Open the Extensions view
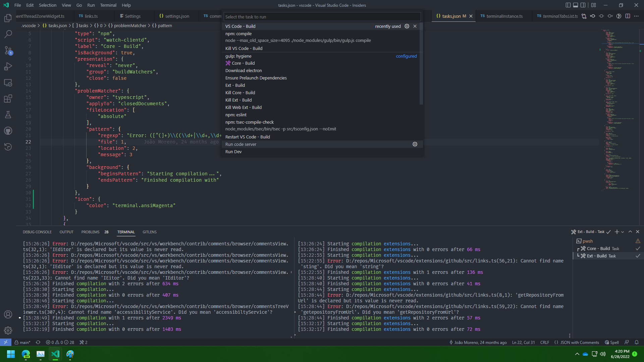 (8, 99)
